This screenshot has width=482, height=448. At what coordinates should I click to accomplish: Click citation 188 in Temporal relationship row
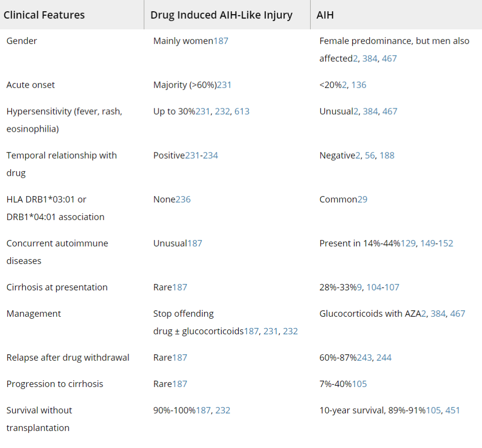coord(387,156)
